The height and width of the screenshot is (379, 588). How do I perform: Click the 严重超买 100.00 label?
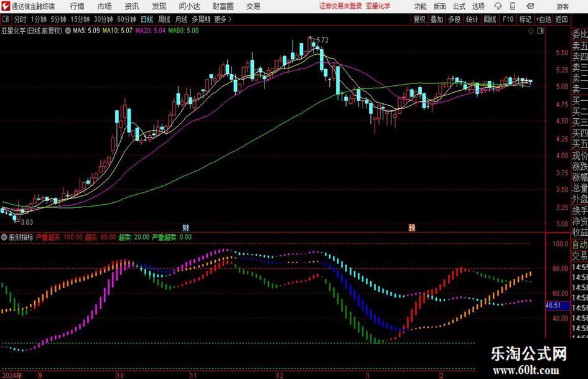pyautogui.click(x=59, y=237)
